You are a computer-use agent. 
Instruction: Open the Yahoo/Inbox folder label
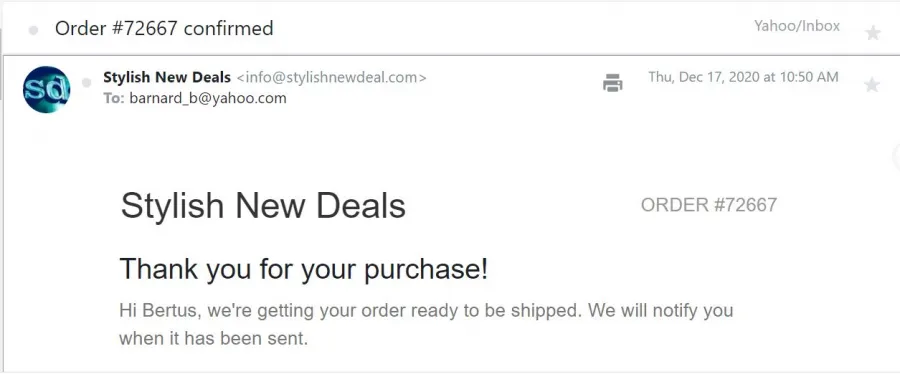(797, 26)
